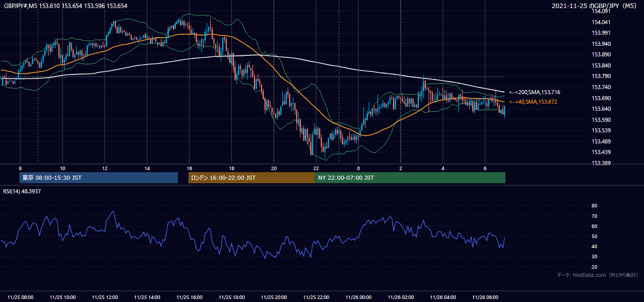Click the 11/25 16:00 time label
The image size is (644, 302).
189,297
